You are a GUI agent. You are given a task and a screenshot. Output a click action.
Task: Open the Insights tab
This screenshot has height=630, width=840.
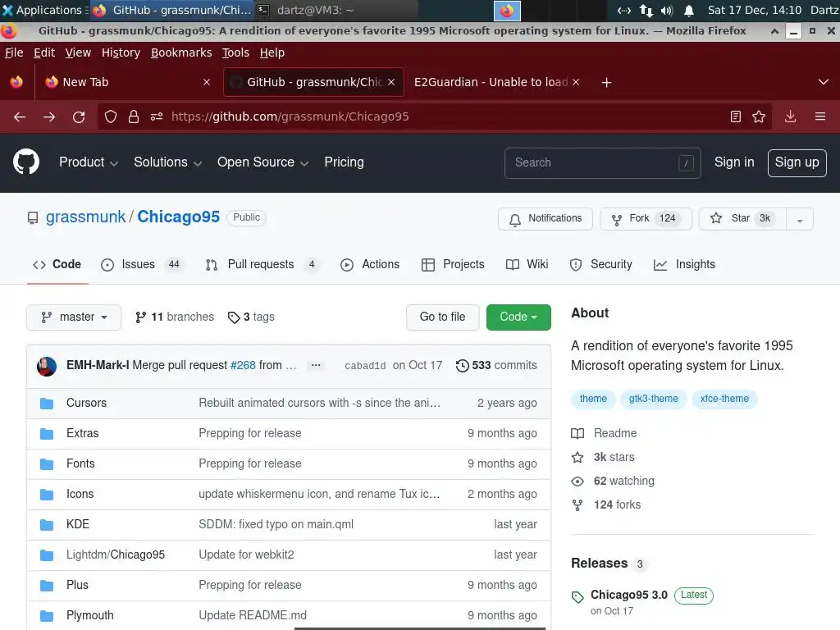coord(685,265)
